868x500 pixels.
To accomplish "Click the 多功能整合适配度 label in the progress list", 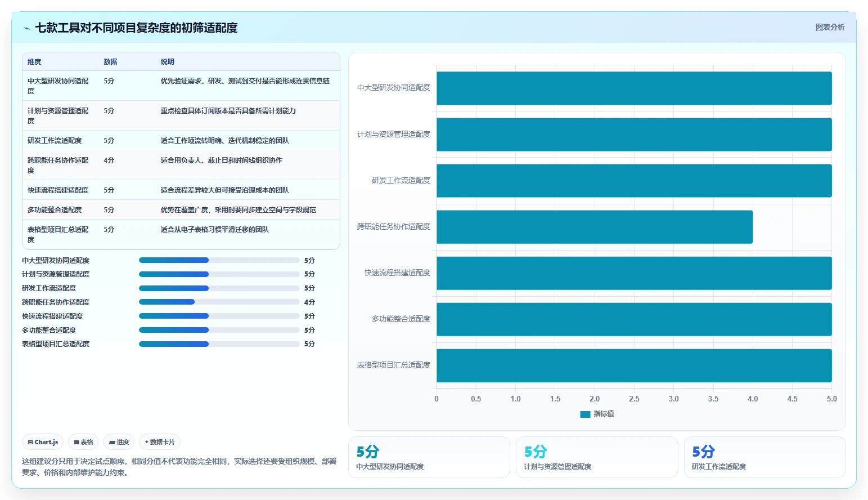I will (49, 331).
